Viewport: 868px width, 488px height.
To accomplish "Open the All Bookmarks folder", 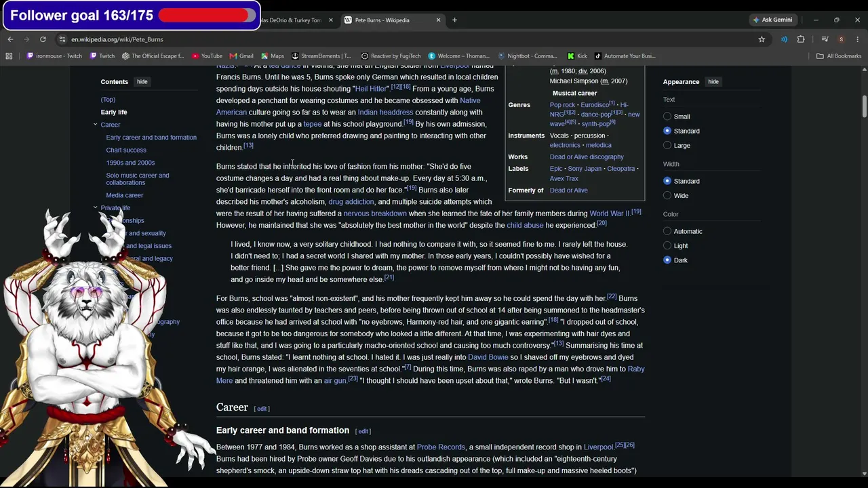I will tap(839, 56).
